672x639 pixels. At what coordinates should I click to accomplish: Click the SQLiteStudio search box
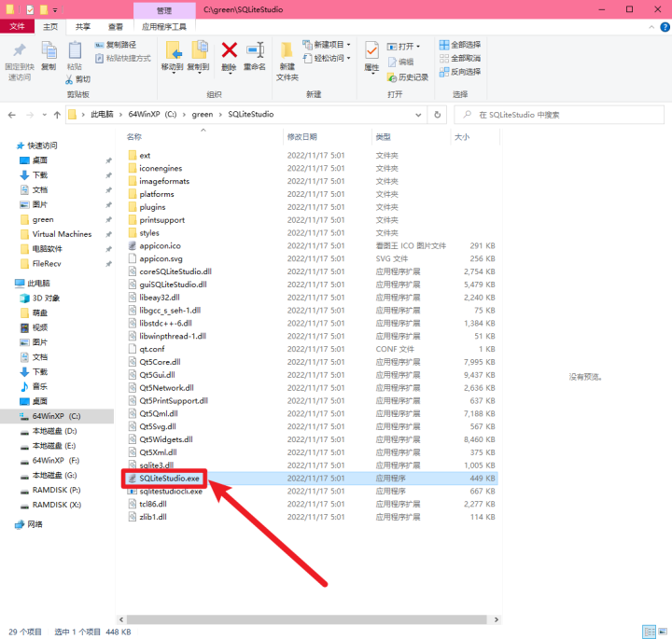click(x=558, y=115)
